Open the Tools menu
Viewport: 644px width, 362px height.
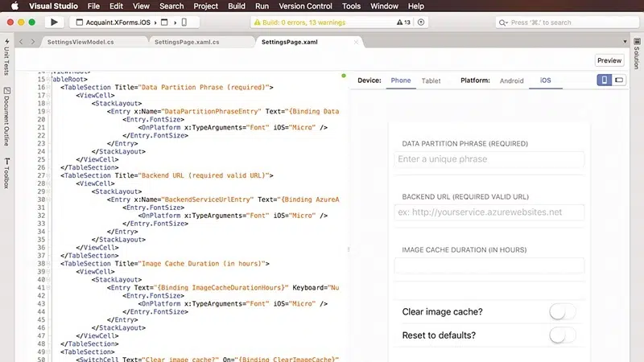pos(351,6)
